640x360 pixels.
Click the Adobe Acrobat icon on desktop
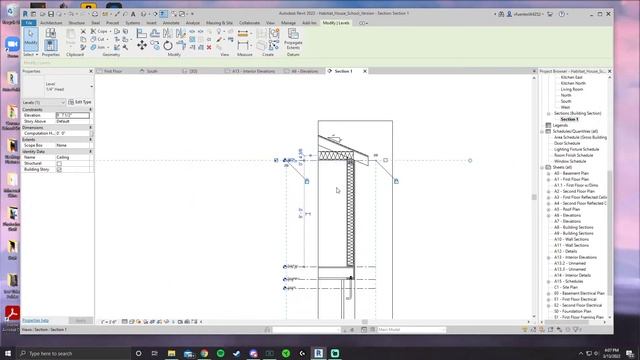tap(12, 314)
